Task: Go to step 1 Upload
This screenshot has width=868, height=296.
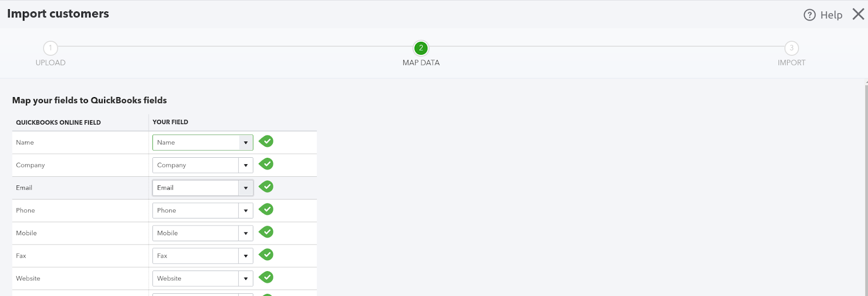Action: pos(50,48)
